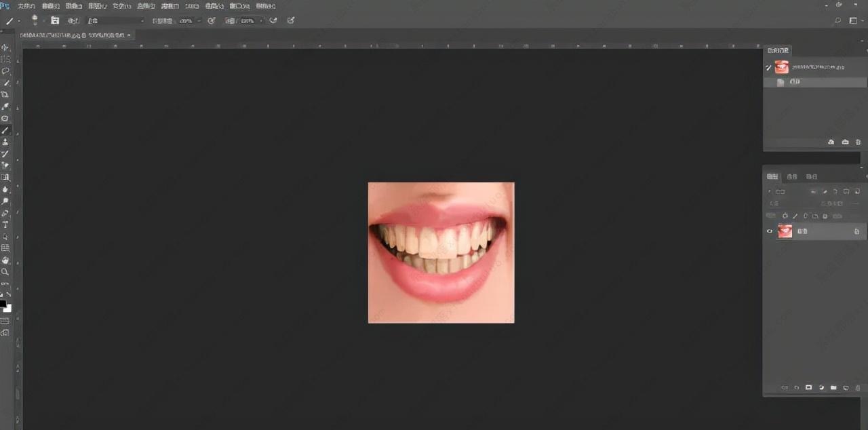Select the Crop tool
Viewport: 868px width, 430px height.
5,94
